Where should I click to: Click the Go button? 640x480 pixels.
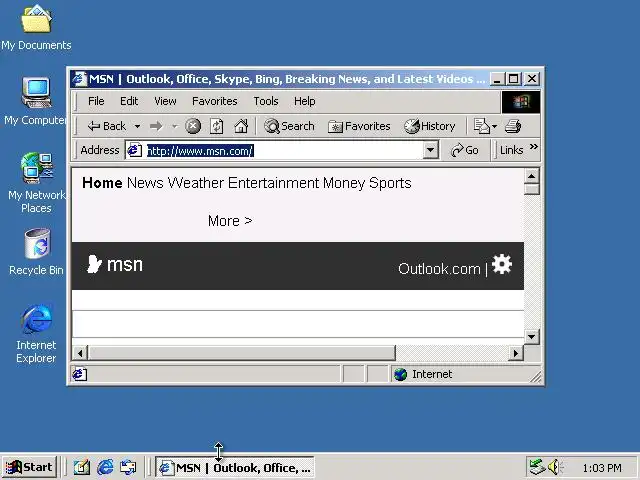click(464, 150)
